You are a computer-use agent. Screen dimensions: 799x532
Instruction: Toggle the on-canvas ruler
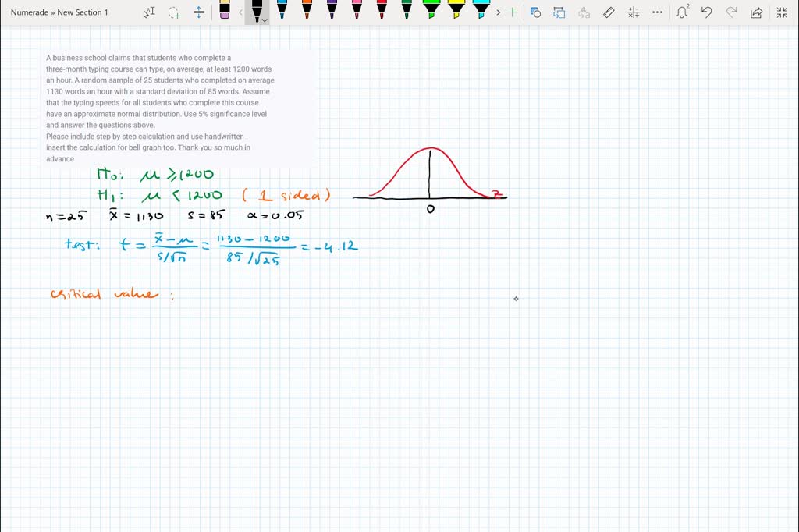click(608, 12)
